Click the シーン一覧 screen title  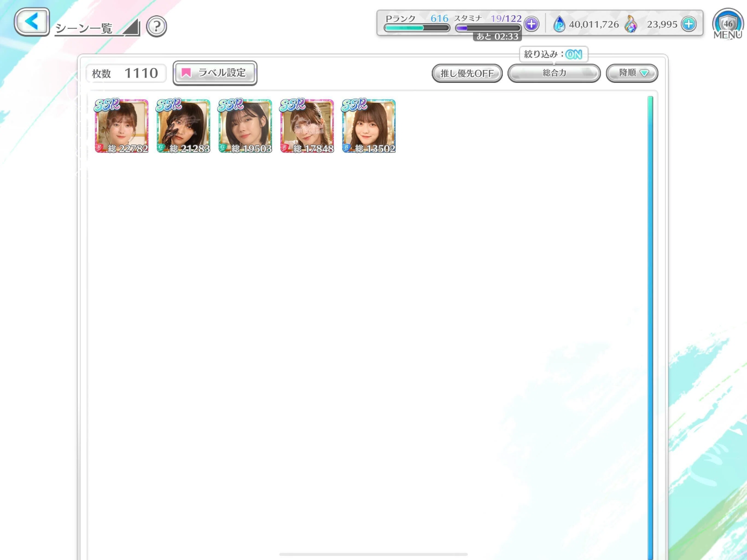pyautogui.click(x=84, y=28)
